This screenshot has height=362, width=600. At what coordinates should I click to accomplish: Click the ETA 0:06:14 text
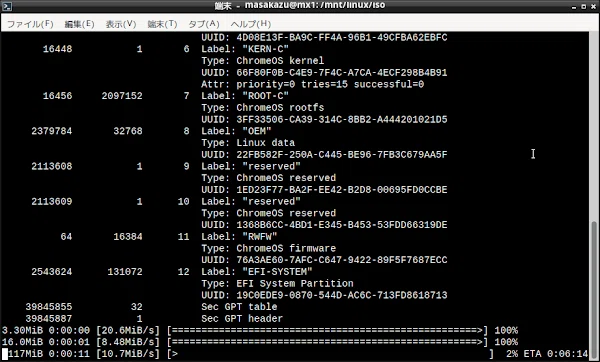(556, 354)
